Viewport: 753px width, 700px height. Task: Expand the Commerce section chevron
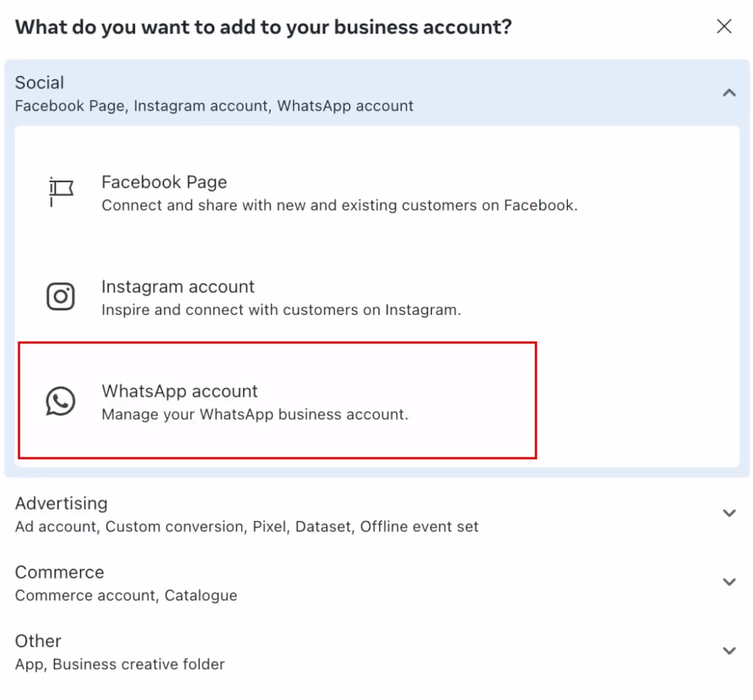(x=729, y=582)
